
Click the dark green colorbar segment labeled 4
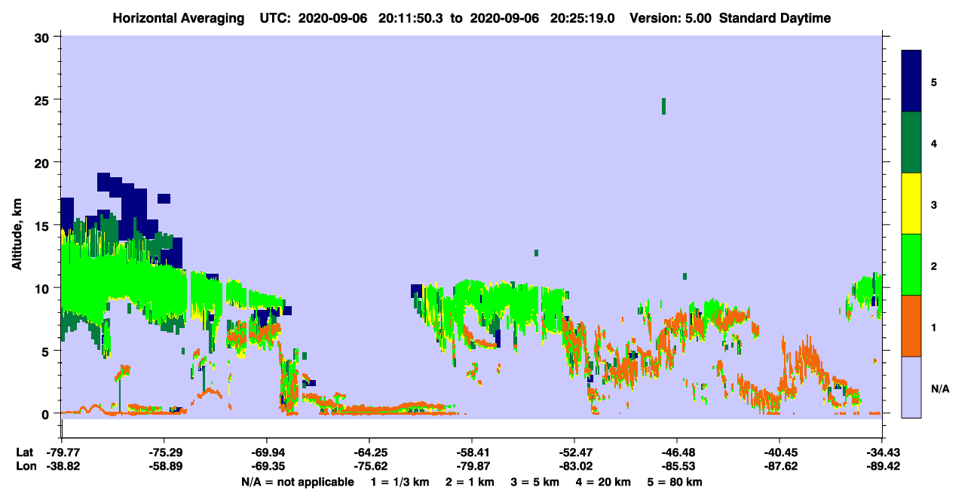[911, 143]
